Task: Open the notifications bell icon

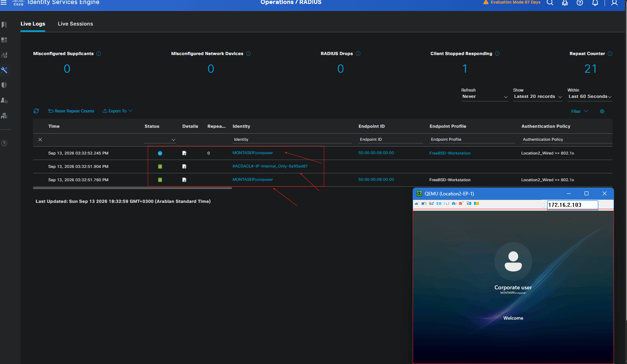Action: pyautogui.click(x=595, y=3)
